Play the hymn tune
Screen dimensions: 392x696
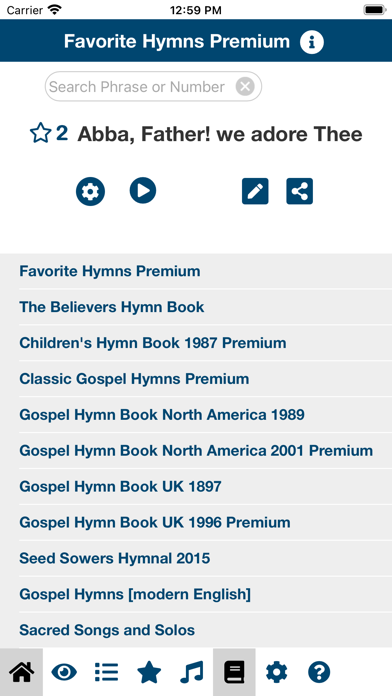(x=143, y=191)
